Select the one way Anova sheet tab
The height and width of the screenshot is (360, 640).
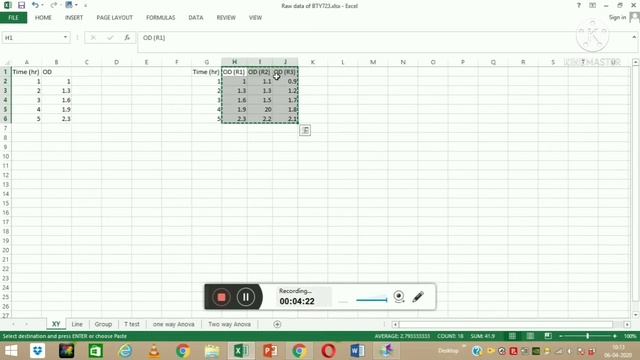pyautogui.click(x=173, y=324)
